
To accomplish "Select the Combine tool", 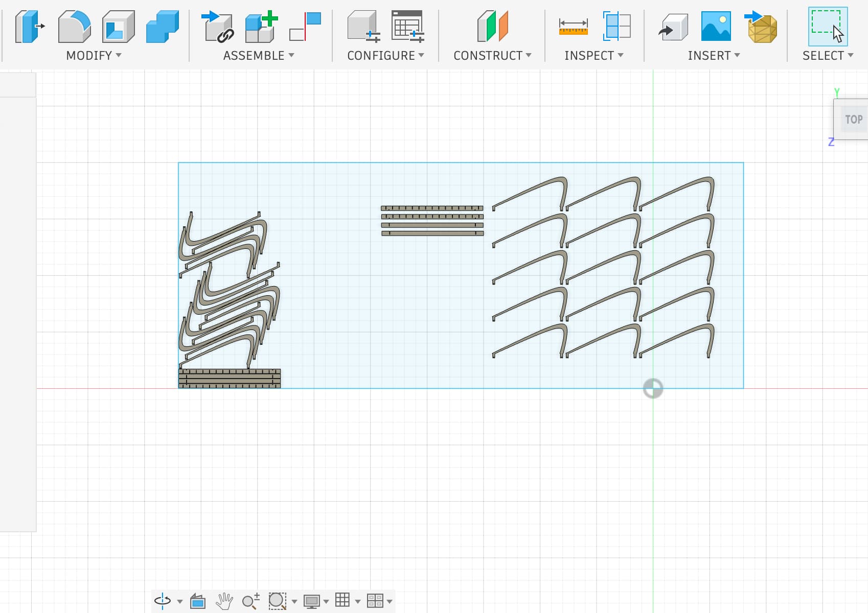I will [x=162, y=27].
